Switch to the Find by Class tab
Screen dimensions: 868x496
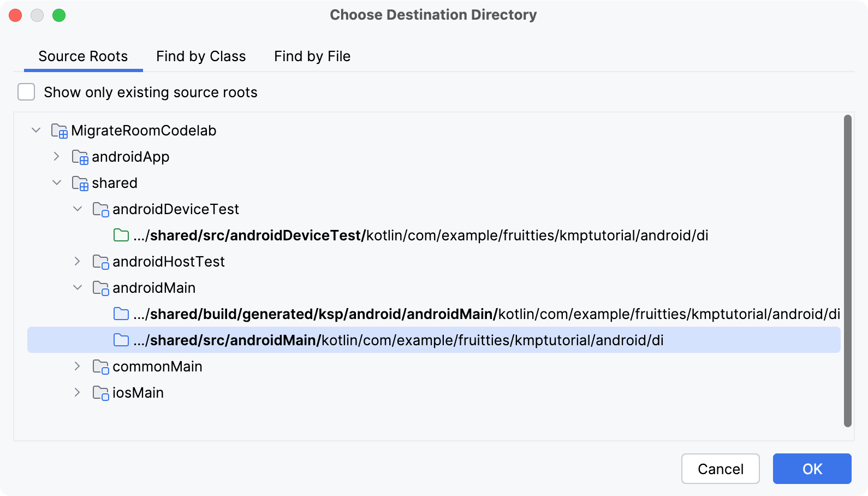tap(201, 56)
